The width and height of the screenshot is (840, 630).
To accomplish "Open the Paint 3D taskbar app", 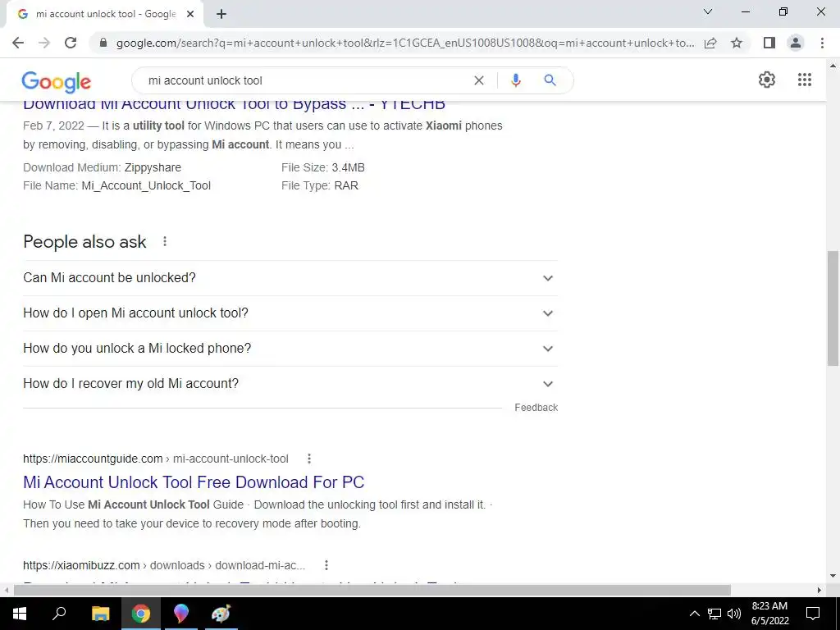I will [x=181, y=614].
